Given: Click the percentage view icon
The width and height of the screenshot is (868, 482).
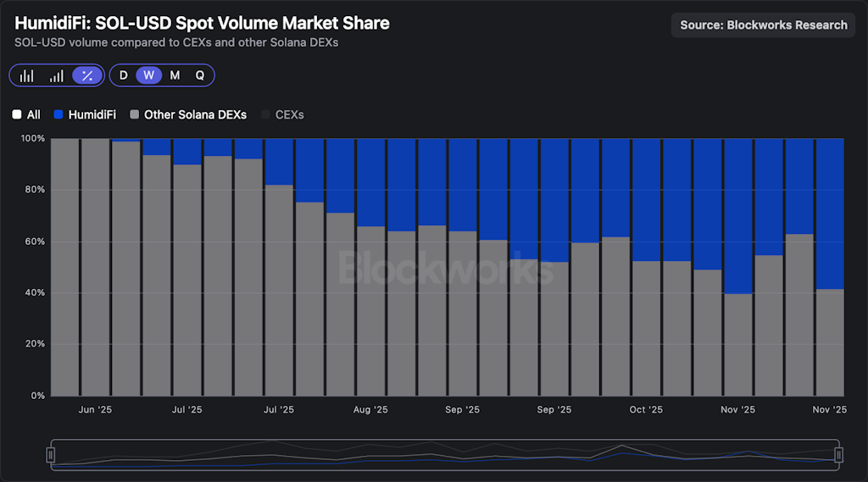Looking at the screenshot, I should click(x=86, y=75).
